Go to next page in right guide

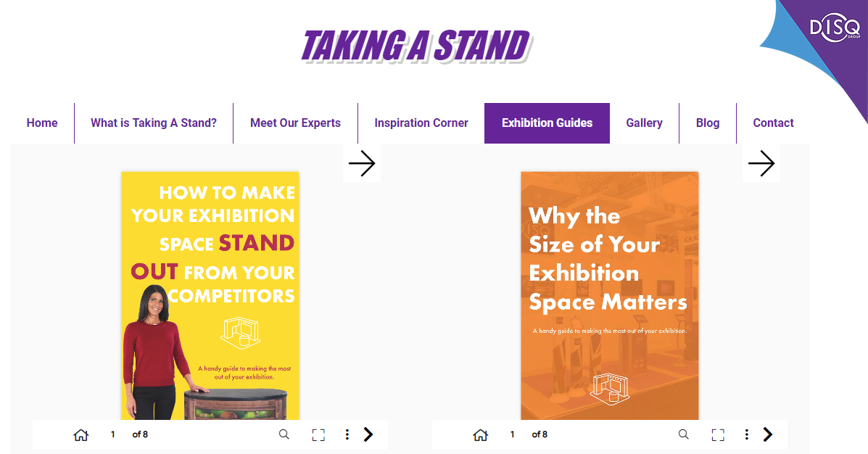click(x=768, y=434)
